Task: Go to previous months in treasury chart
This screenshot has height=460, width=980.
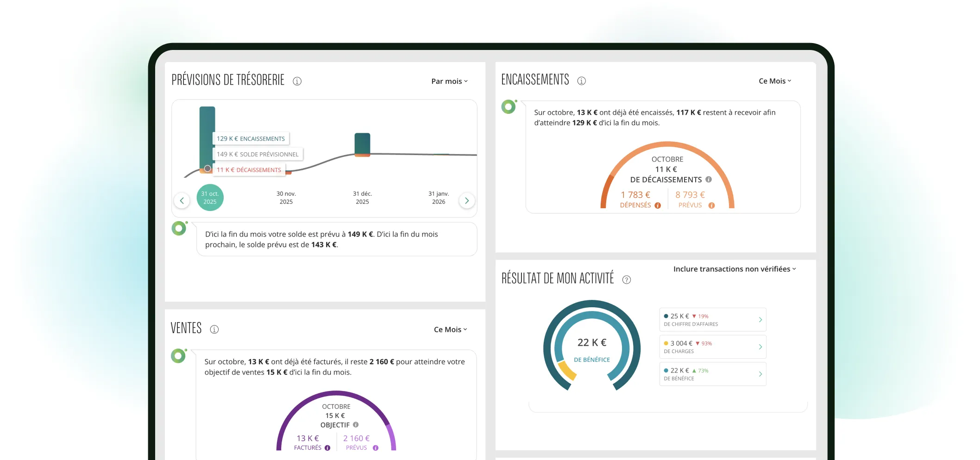Action: (x=182, y=200)
